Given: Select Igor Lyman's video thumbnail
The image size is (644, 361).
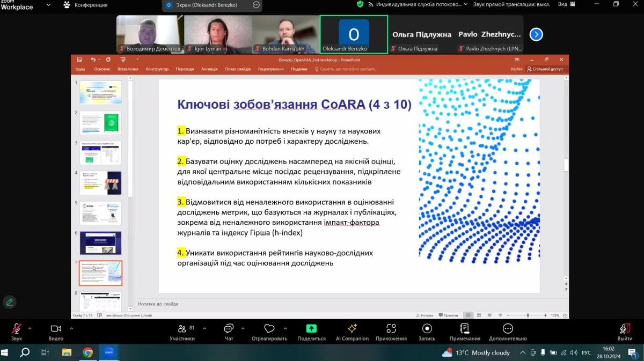Looking at the screenshot, I should pyautogui.click(x=218, y=34).
